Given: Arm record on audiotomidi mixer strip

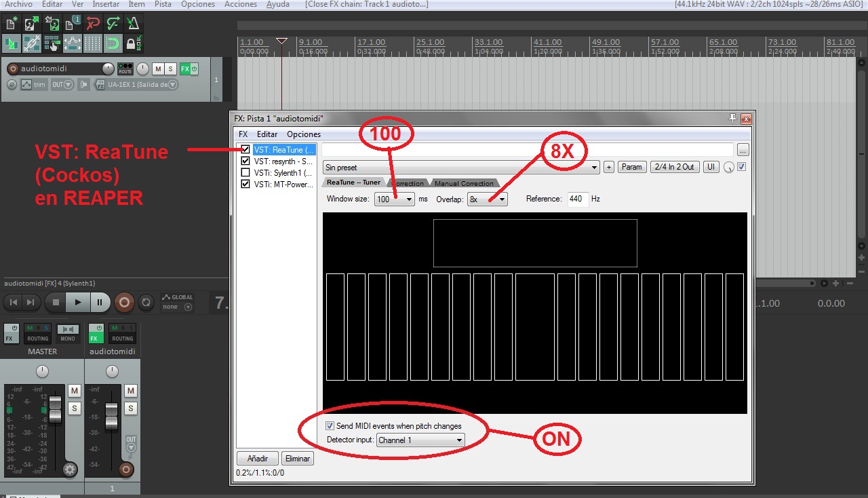Looking at the screenshot, I should tap(126, 469).
